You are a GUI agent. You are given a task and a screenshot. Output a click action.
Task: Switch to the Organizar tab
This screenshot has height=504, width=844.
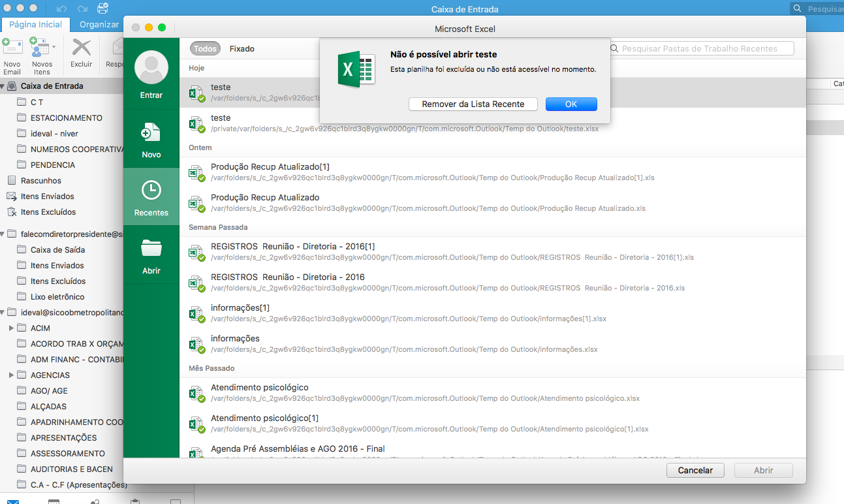pyautogui.click(x=99, y=25)
